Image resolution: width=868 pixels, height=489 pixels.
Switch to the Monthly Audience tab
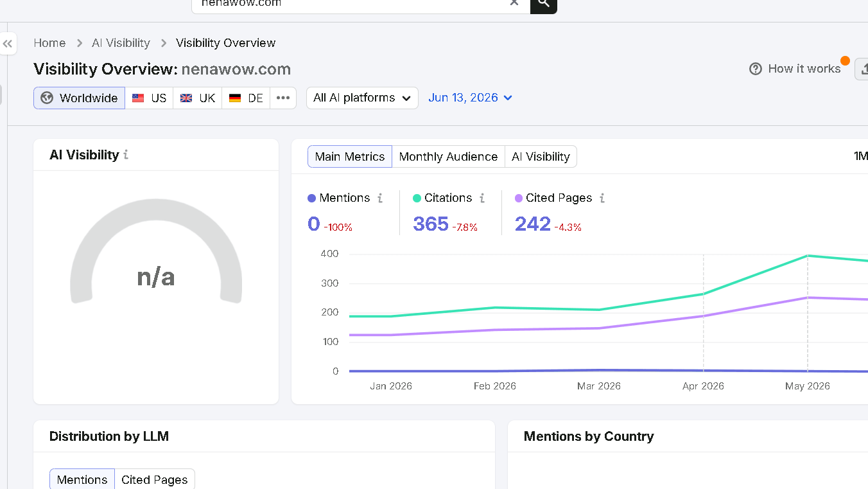pos(448,156)
